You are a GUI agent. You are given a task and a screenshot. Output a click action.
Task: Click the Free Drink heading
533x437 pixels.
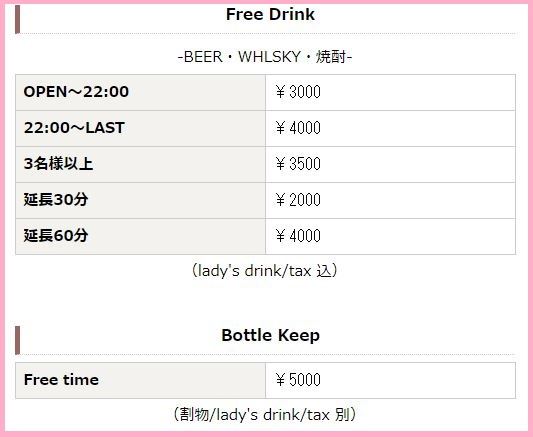pyautogui.click(x=270, y=15)
